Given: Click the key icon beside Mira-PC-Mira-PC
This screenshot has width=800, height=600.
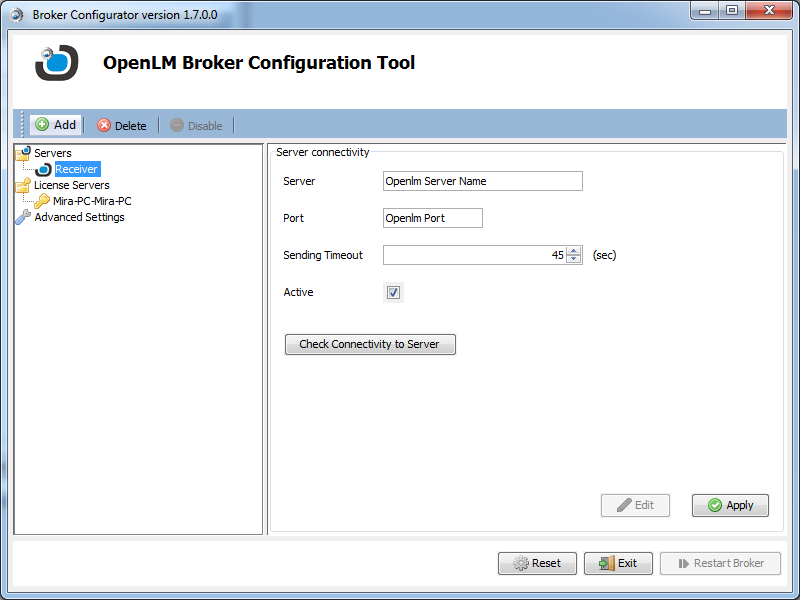Looking at the screenshot, I should pos(41,200).
